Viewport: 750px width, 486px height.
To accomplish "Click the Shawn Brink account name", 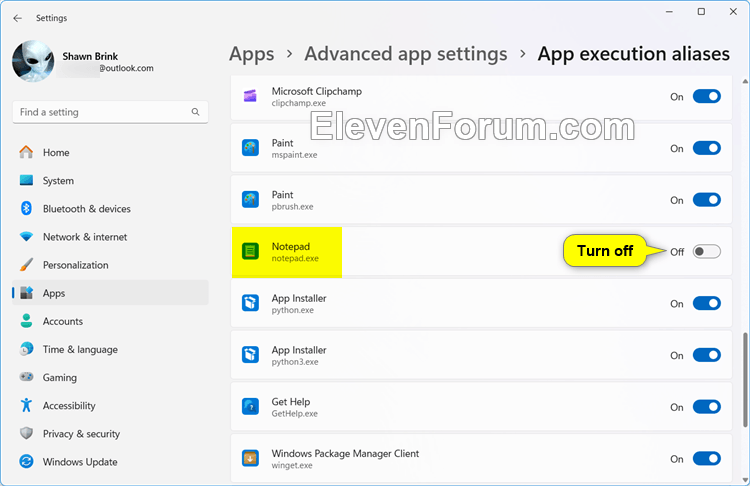I will 90,56.
